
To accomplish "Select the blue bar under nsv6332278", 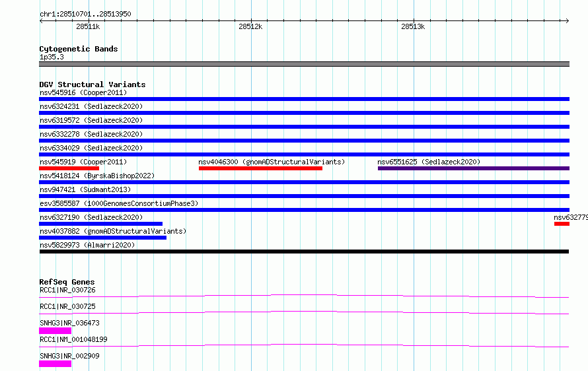I will tap(304, 141).
